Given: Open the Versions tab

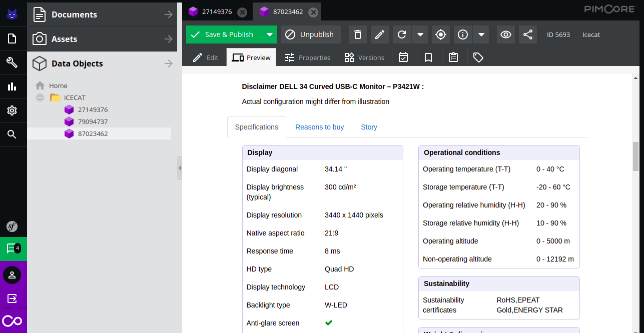Looking at the screenshot, I should 365,57.
